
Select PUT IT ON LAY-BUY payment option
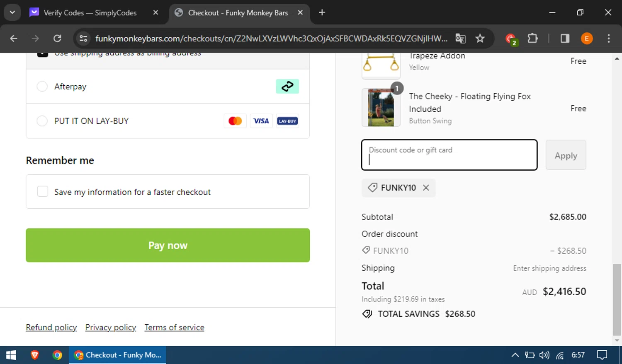(x=42, y=121)
